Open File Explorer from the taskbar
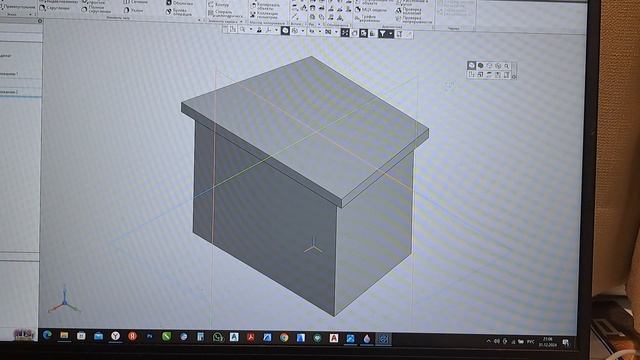The width and height of the screenshot is (640, 360). click(64, 336)
